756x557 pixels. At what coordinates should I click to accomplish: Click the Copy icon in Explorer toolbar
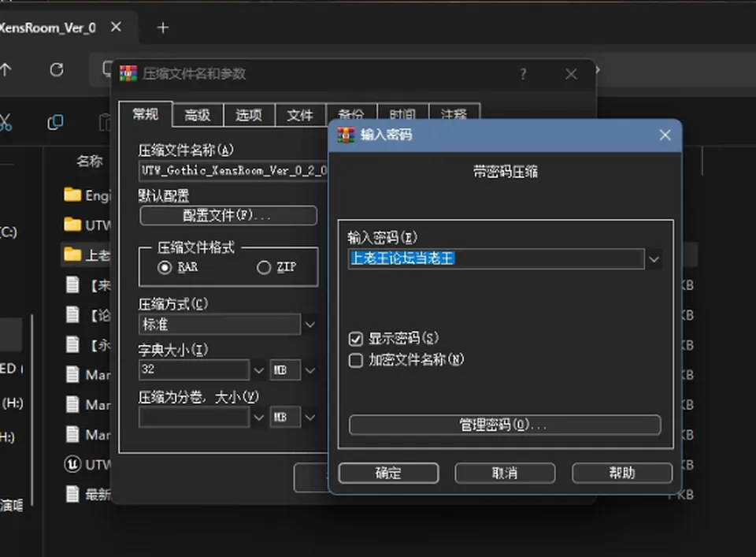tap(55, 122)
